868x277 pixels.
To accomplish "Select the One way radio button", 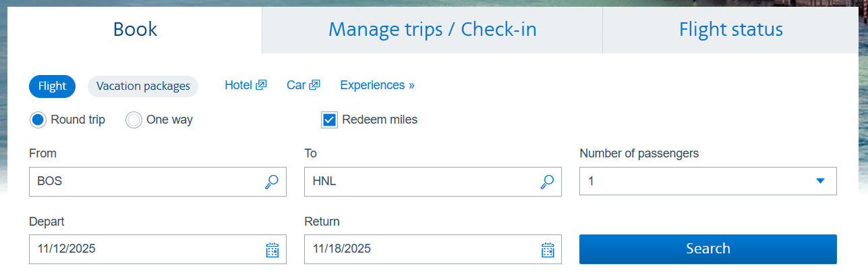I will point(134,120).
